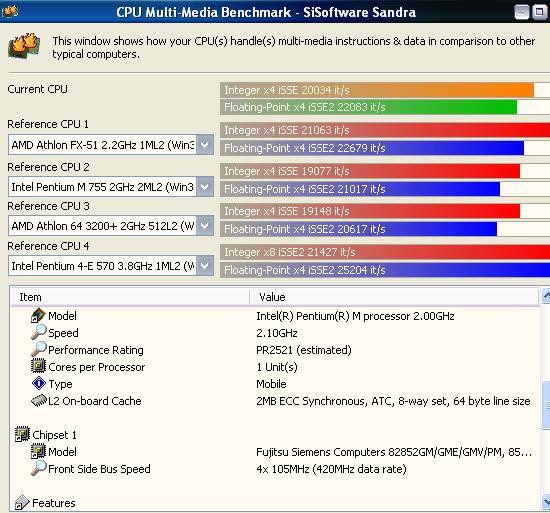Click the burning chip icon beside description
Screen dimensions: 550x513
coord(24,46)
